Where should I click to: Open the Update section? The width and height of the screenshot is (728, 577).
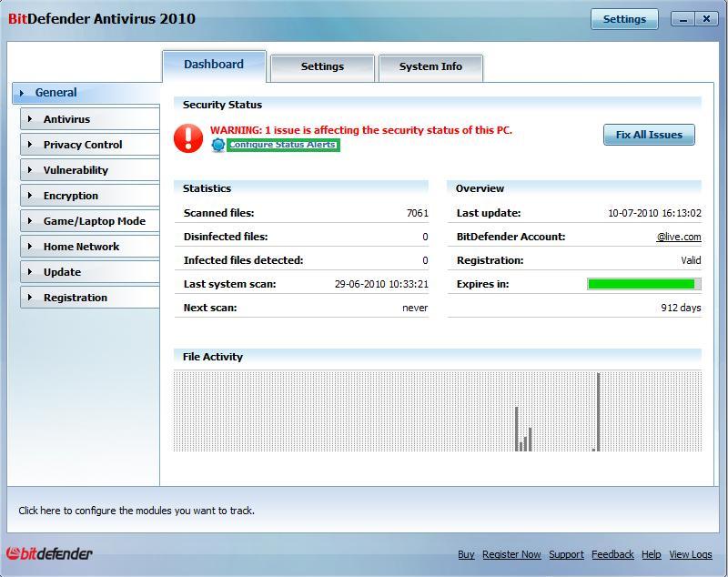90,271
